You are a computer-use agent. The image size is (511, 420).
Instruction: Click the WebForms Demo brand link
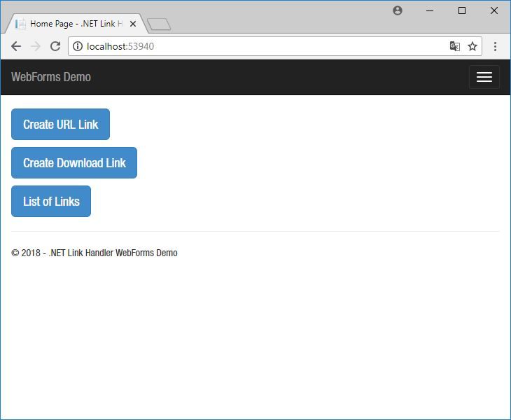51,77
